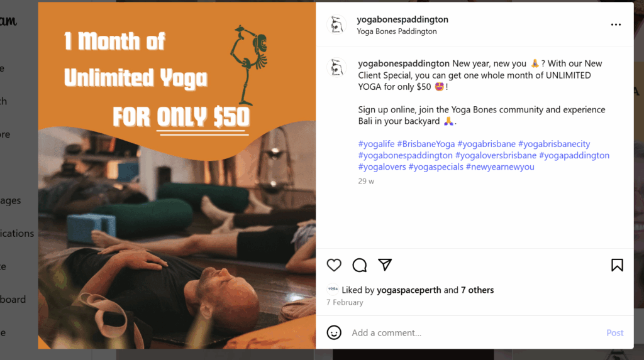This screenshot has height=360, width=644.
Task: Open the #yogalife hashtag
Action: point(376,144)
